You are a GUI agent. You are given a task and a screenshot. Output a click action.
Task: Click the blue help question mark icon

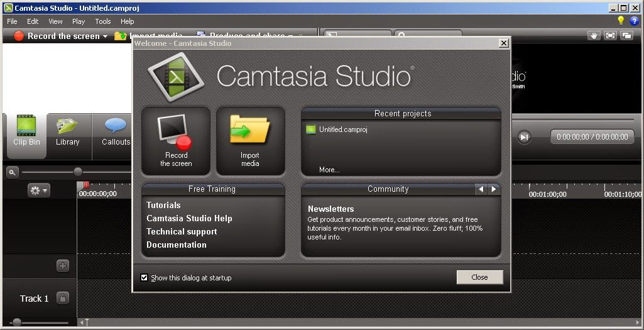[634, 21]
